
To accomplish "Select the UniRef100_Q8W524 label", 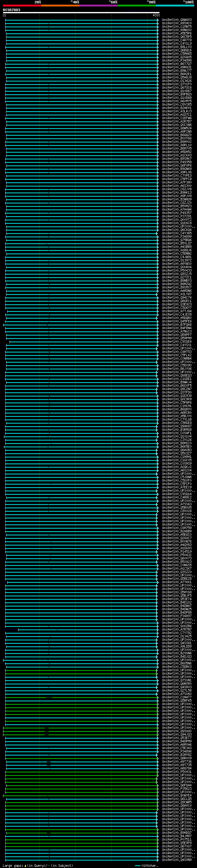I will coord(177,128).
